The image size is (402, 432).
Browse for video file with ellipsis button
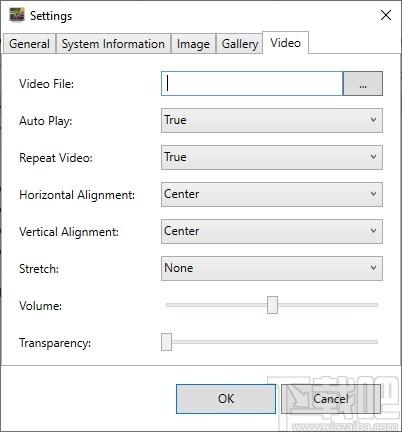click(363, 84)
